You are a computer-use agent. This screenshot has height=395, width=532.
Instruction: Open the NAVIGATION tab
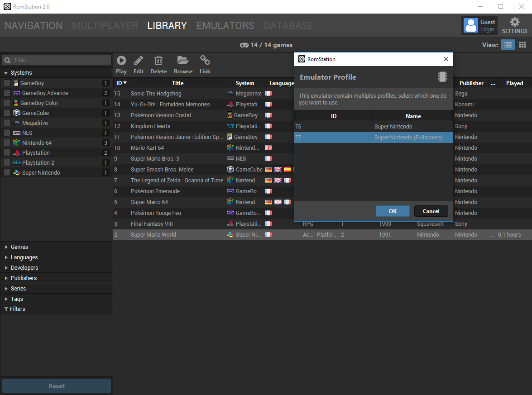click(x=34, y=25)
